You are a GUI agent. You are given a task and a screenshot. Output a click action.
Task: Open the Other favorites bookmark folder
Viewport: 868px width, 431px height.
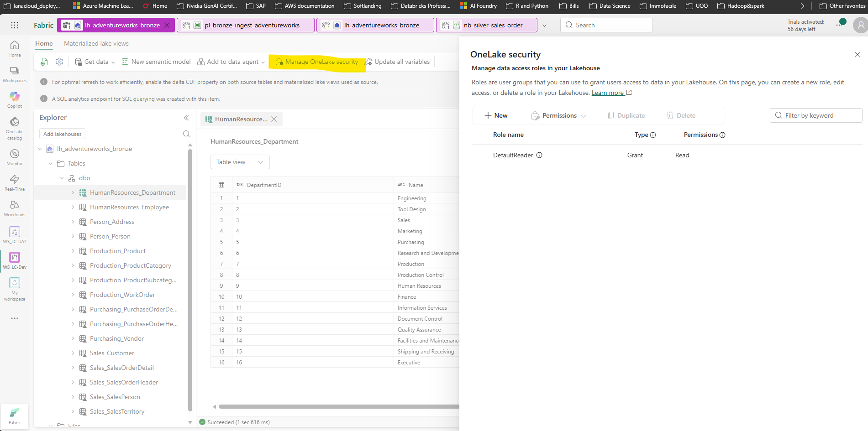point(842,6)
